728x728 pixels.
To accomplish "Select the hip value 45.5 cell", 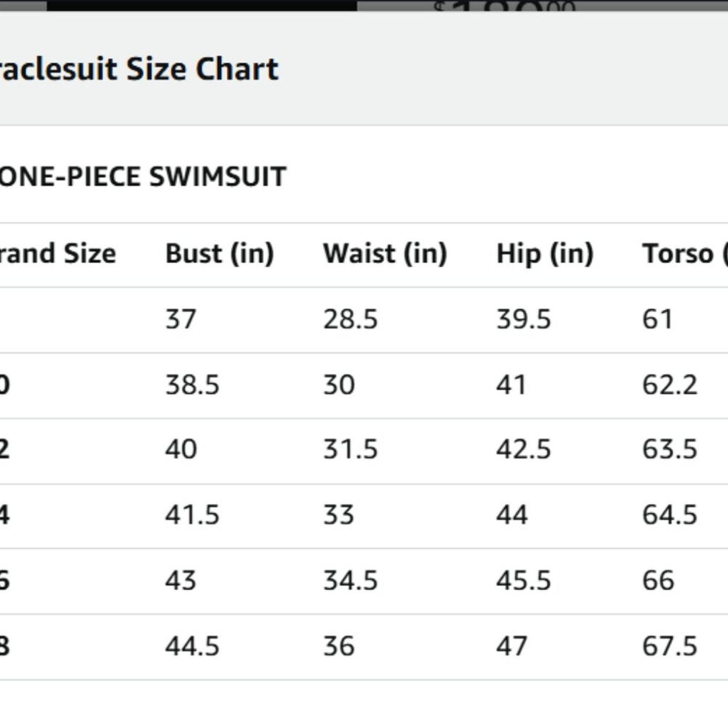I will coord(524,581).
